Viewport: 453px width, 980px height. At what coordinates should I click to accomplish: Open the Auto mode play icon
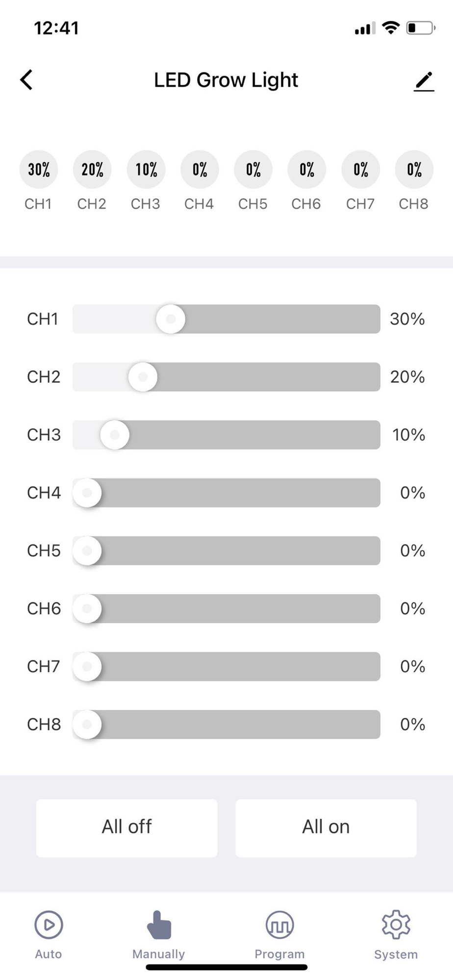pos(49,925)
